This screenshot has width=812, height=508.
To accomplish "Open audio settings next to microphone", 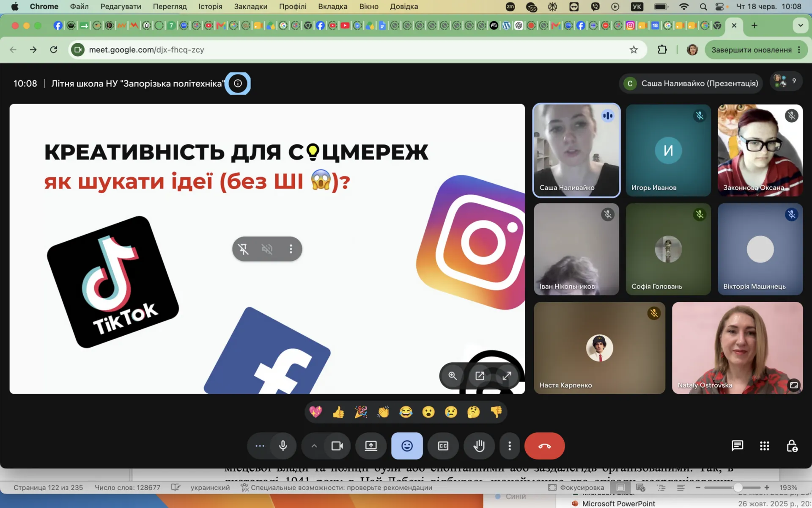I will 260,446.
